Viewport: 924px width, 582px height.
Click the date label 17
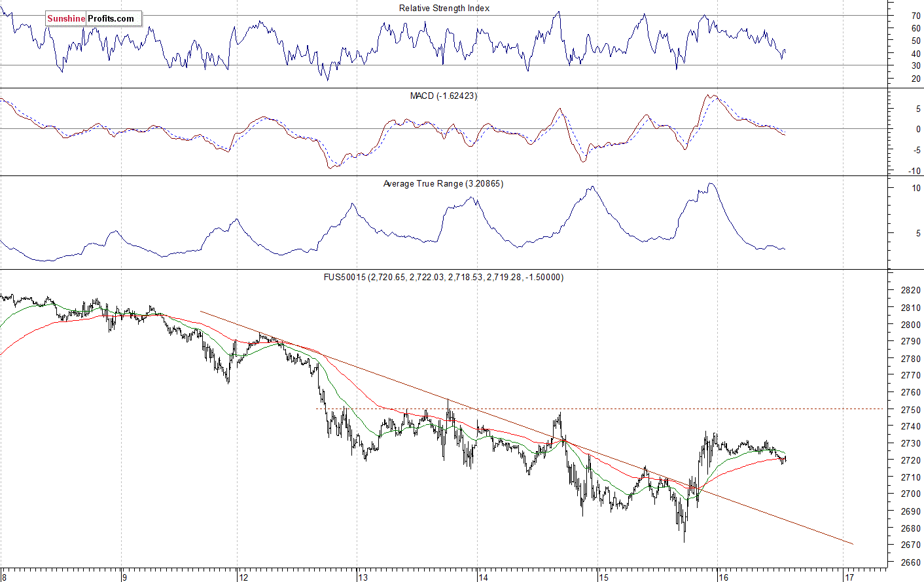click(x=849, y=577)
